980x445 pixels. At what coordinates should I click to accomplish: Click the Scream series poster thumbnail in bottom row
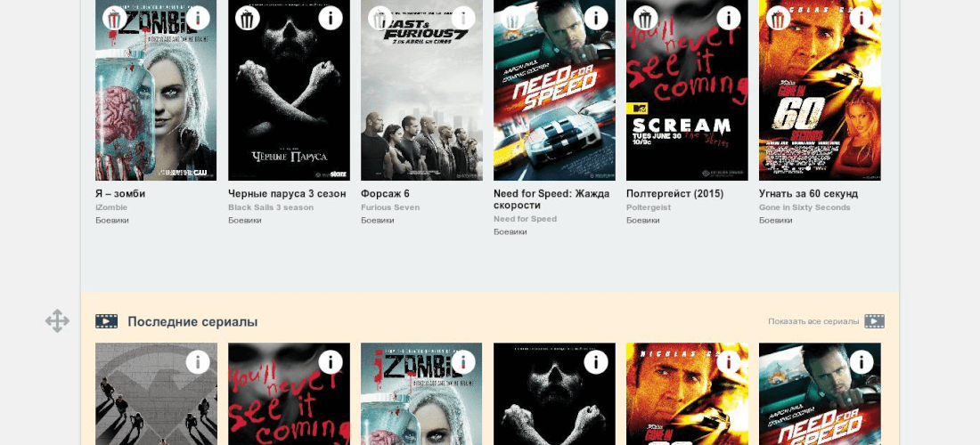289,393
